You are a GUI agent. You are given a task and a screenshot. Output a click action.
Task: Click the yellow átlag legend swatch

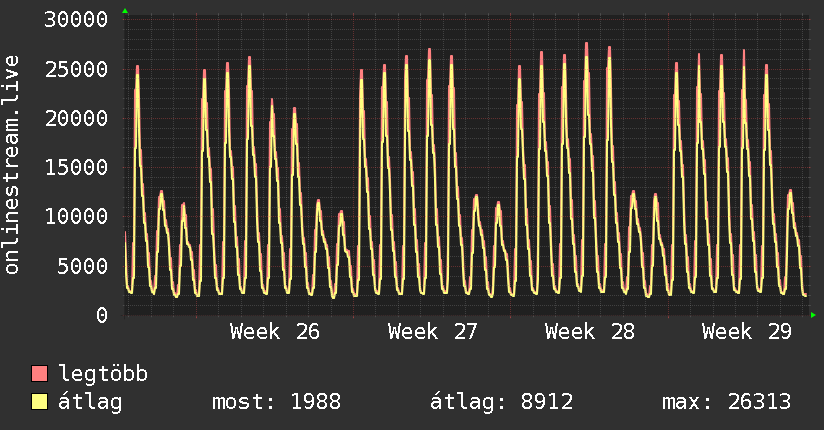(x=39, y=402)
